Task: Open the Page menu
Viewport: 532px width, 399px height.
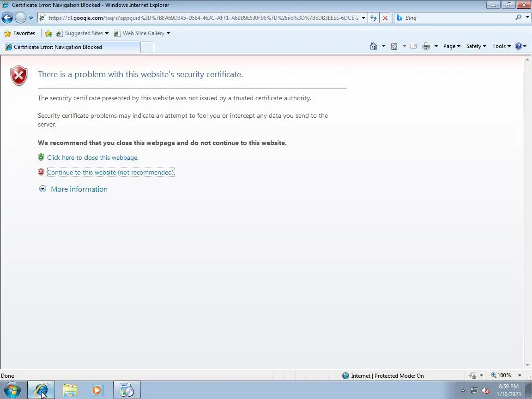Action: pos(452,46)
